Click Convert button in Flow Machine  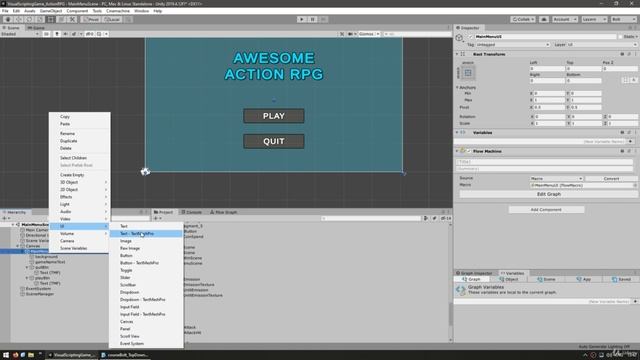point(611,178)
